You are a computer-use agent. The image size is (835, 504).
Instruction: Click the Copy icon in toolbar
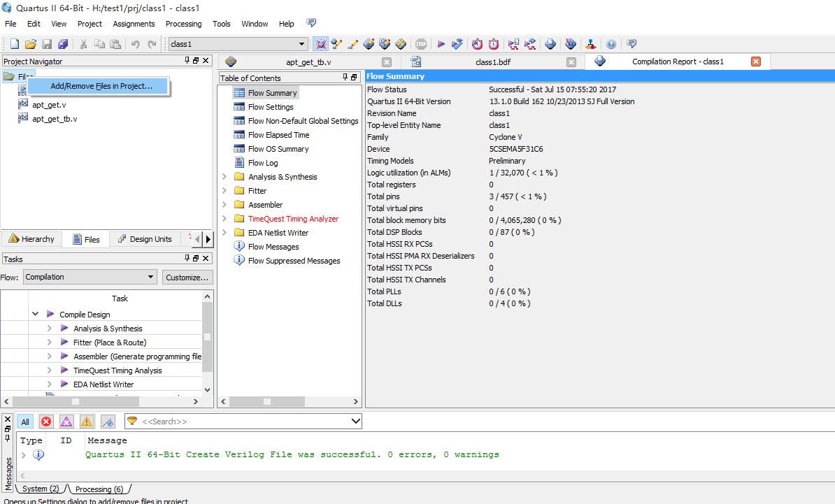99,44
